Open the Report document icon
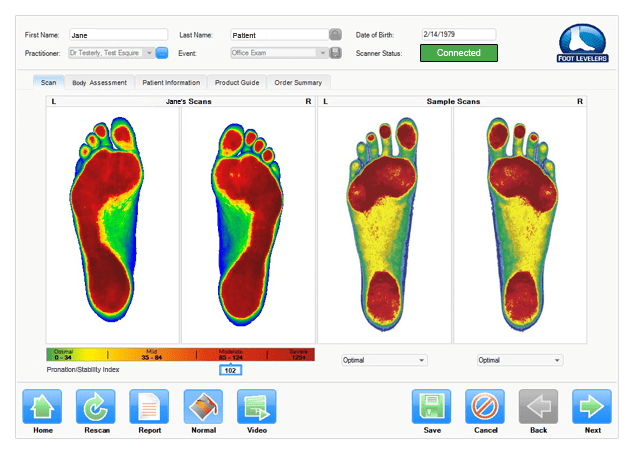635x450 pixels. (149, 408)
